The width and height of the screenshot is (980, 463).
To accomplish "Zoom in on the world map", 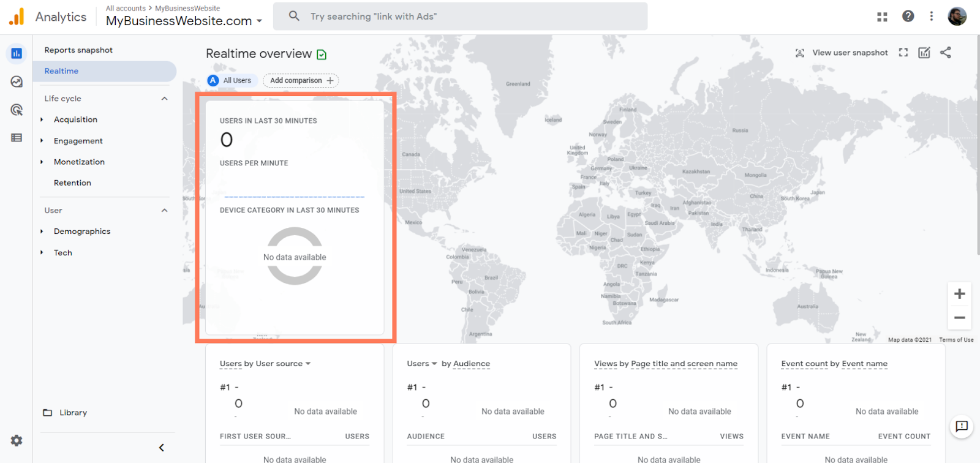I will [x=959, y=294].
